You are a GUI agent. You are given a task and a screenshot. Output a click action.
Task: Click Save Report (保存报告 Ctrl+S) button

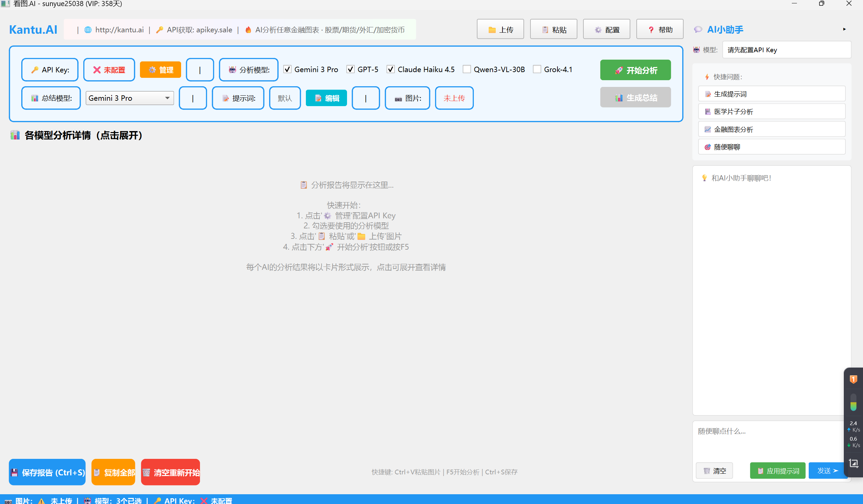tap(47, 472)
